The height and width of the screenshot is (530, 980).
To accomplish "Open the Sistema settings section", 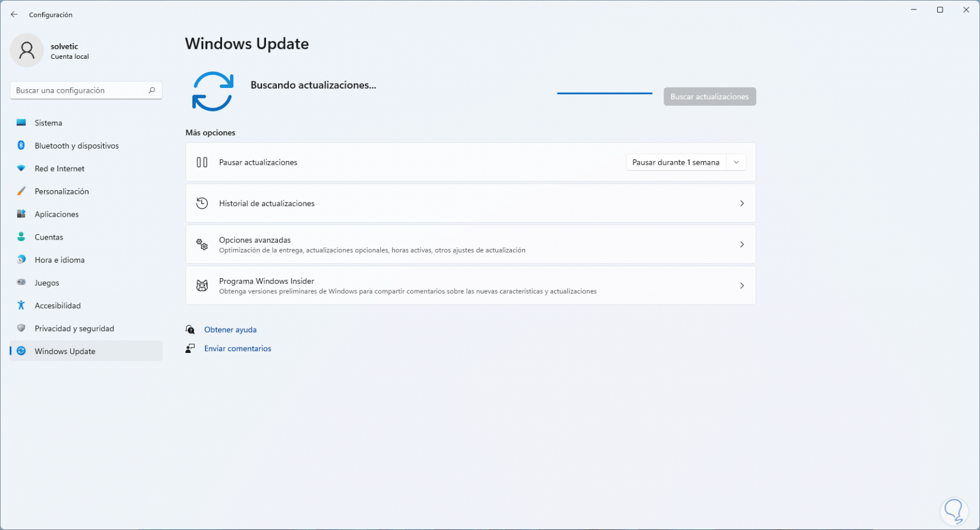I will pyautogui.click(x=86, y=123).
